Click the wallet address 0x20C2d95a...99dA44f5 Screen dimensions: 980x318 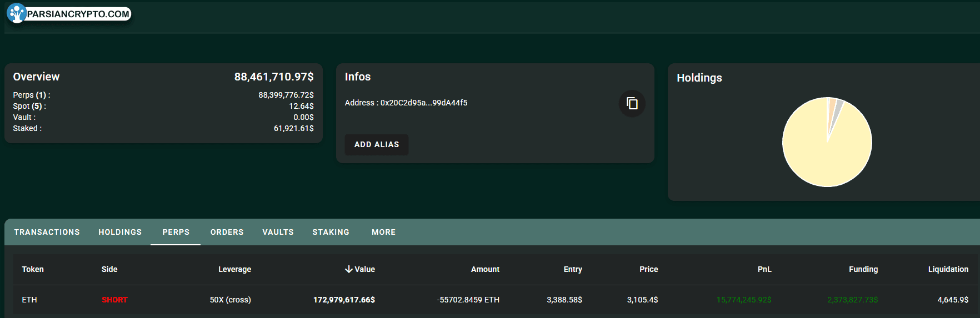(423, 103)
